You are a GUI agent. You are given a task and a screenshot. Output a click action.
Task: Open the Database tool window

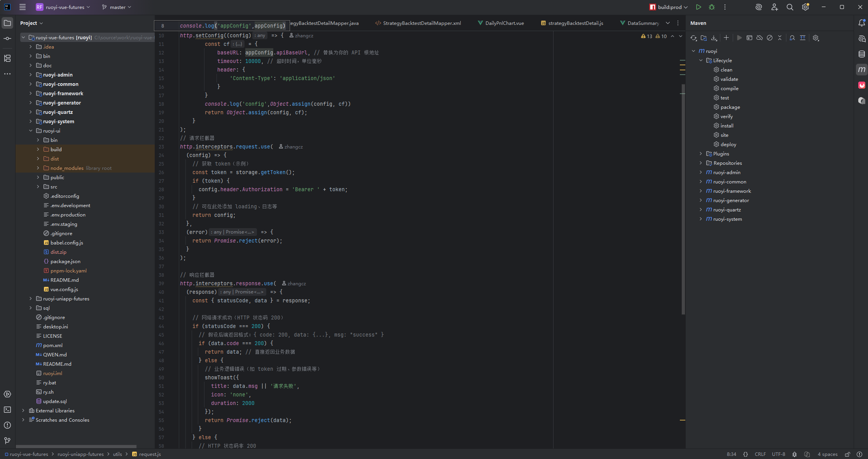tap(862, 54)
